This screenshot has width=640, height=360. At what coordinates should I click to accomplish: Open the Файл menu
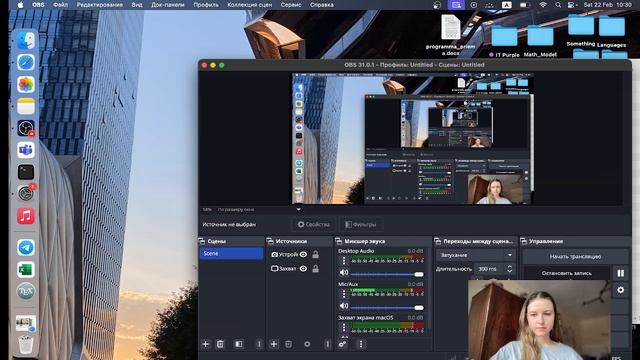(60, 5)
